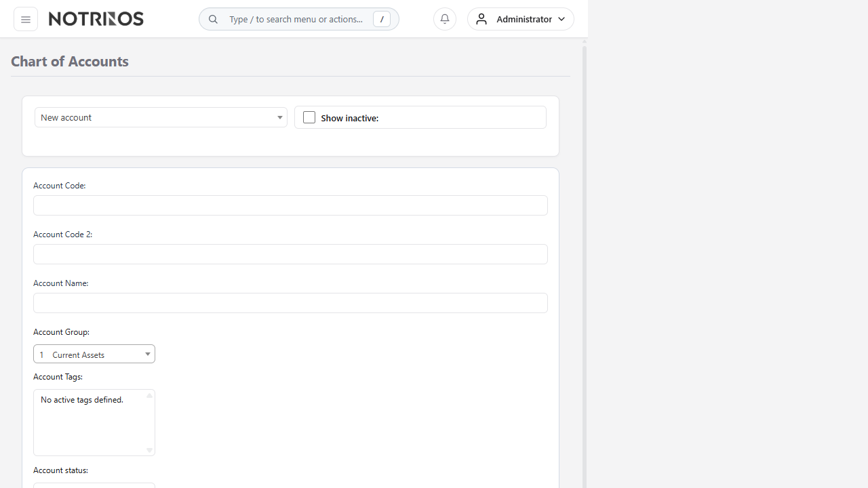This screenshot has height=488, width=868.
Task: Click the page vertical scrollbar track
Action: tap(584, 271)
